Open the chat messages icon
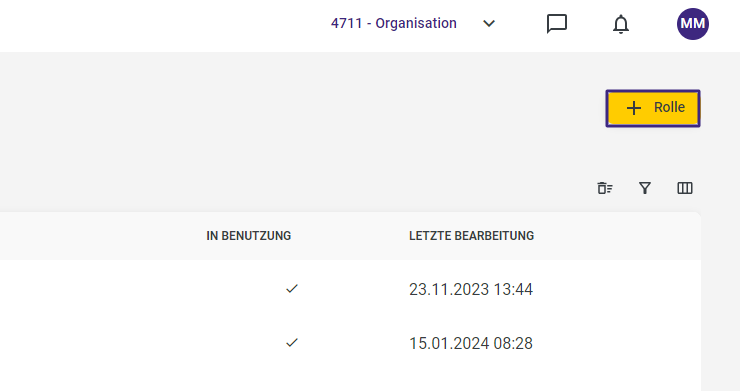Image resolution: width=740 pixels, height=391 pixels. click(557, 24)
